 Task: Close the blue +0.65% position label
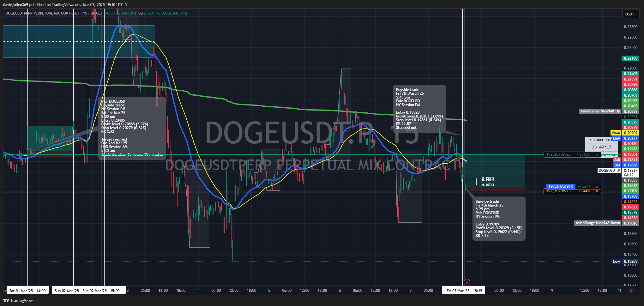pos(597,187)
